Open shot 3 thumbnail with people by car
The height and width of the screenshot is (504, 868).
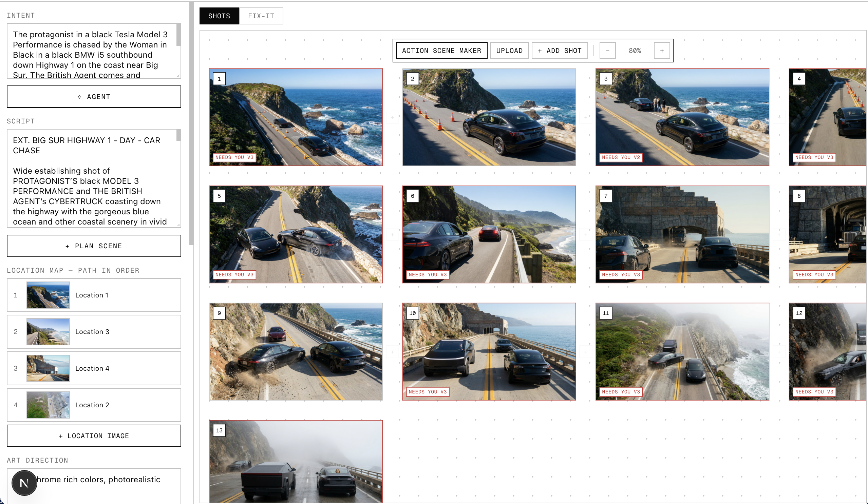coord(682,117)
